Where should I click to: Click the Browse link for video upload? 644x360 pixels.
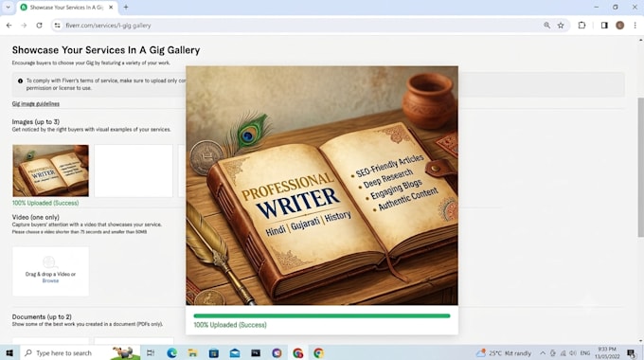click(x=50, y=280)
